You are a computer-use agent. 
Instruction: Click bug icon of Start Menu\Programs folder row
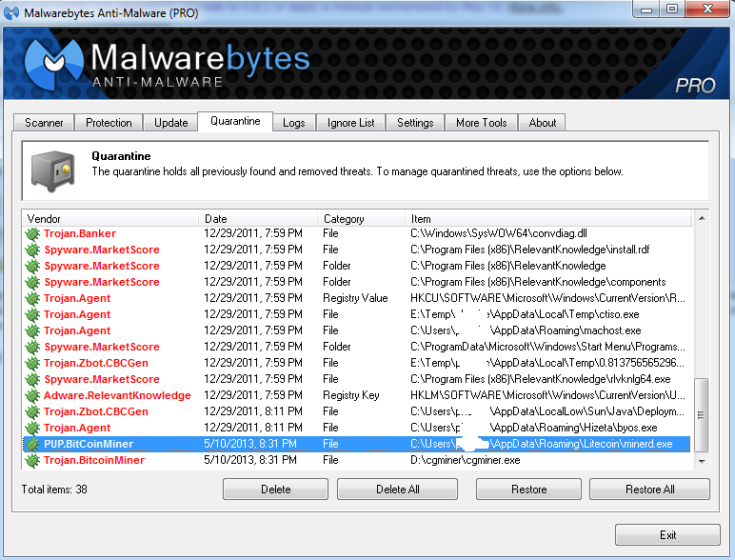click(x=32, y=347)
